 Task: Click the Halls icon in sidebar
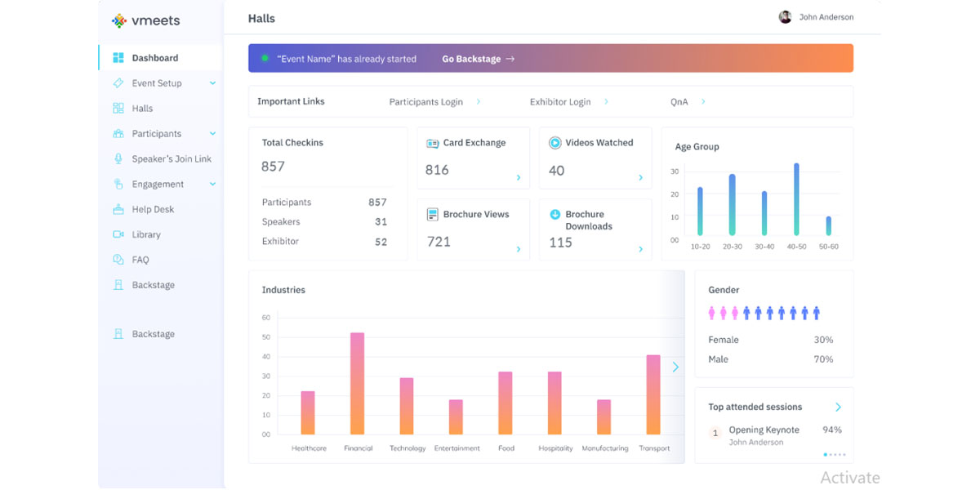pyautogui.click(x=118, y=109)
